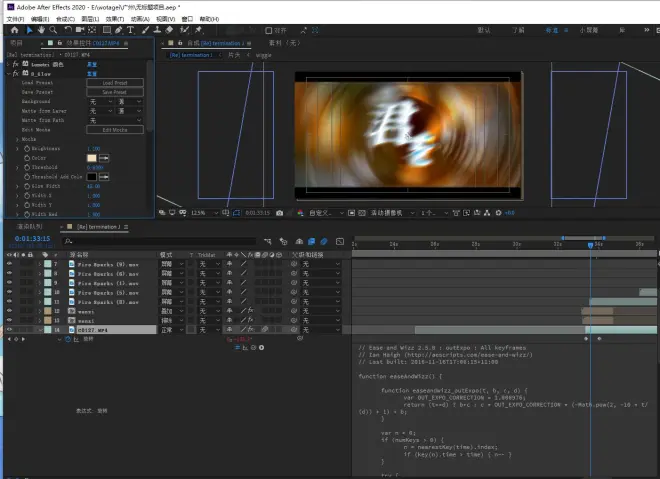This screenshot has width=660, height=479.
Task: Select the Type text tool
Action: coord(130,30)
